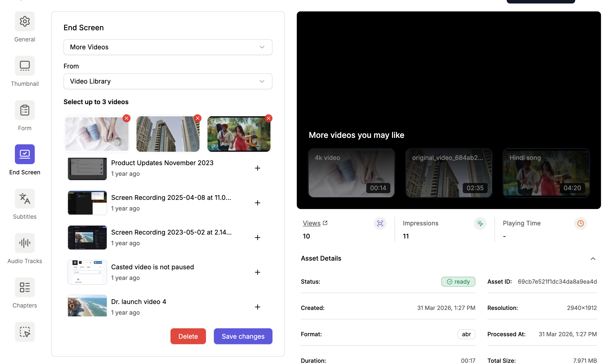Open the Subtitles translation icon

(x=25, y=199)
